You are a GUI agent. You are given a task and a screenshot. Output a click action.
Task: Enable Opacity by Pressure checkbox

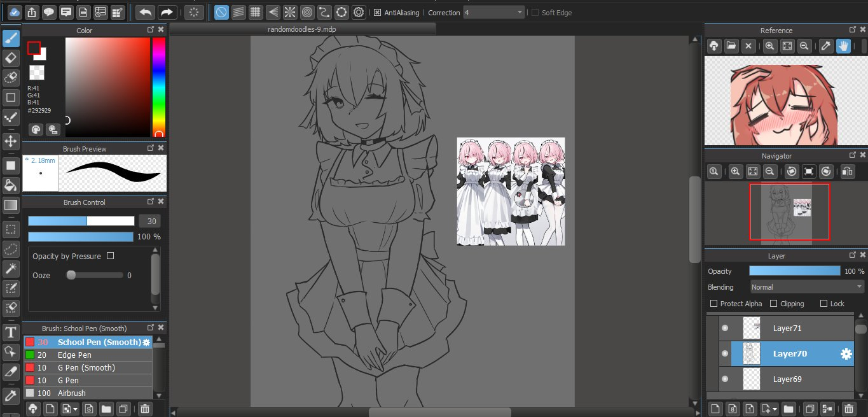[111, 256]
